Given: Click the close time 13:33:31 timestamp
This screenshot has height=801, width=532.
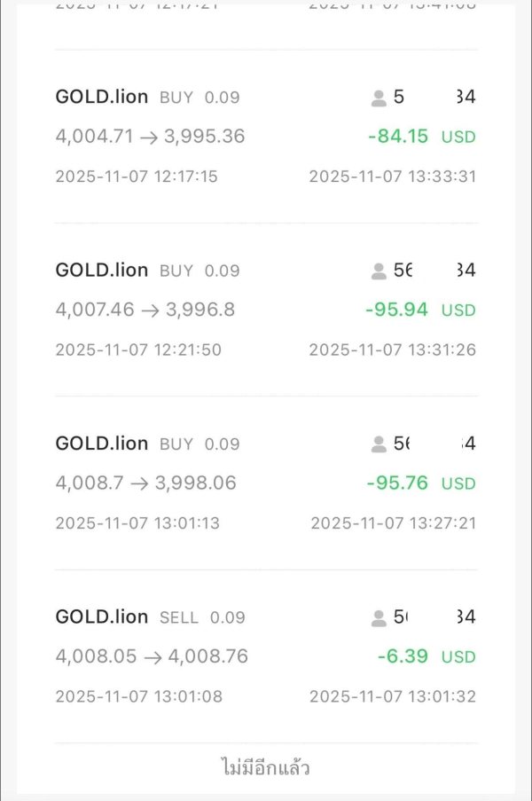Looking at the screenshot, I should click(392, 177).
